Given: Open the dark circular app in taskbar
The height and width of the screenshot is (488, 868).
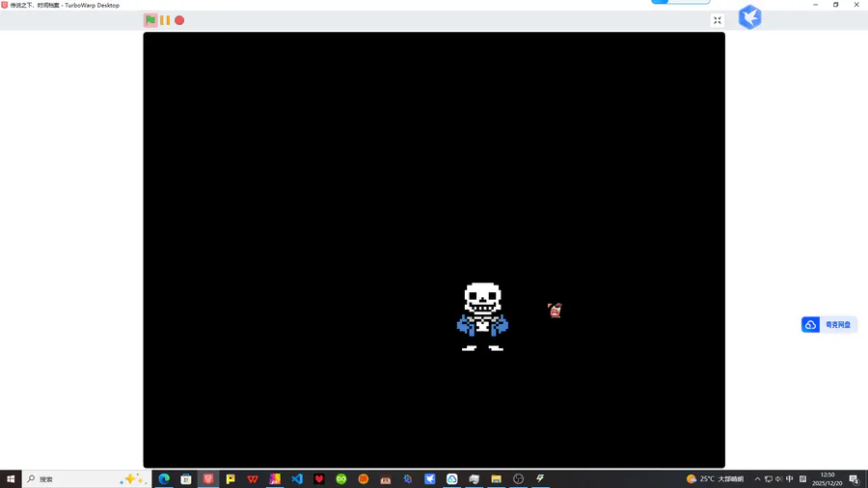Looking at the screenshot, I should pyautogui.click(x=518, y=478).
